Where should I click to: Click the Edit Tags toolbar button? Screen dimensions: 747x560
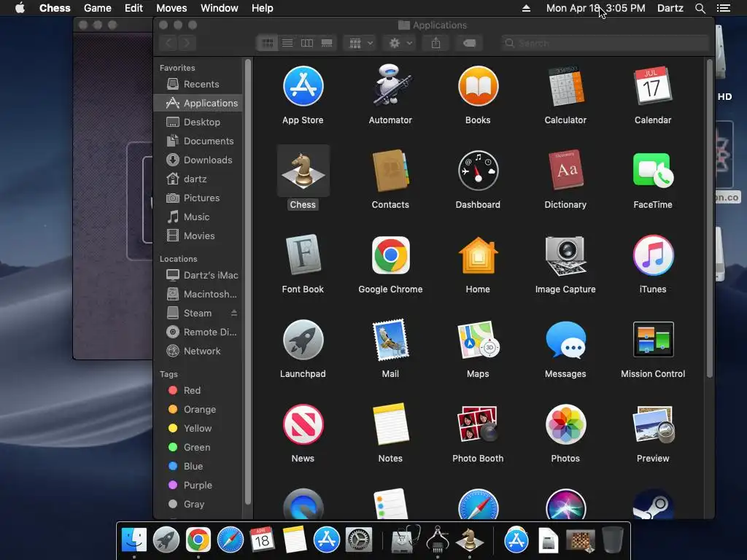[x=469, y=43]
